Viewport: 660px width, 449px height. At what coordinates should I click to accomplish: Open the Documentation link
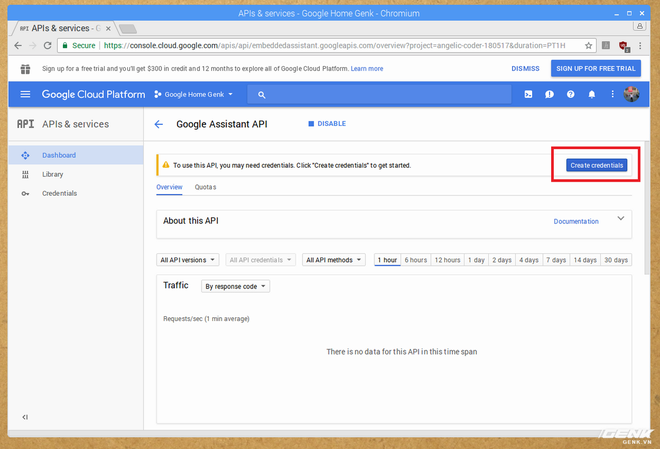[576, 221]
